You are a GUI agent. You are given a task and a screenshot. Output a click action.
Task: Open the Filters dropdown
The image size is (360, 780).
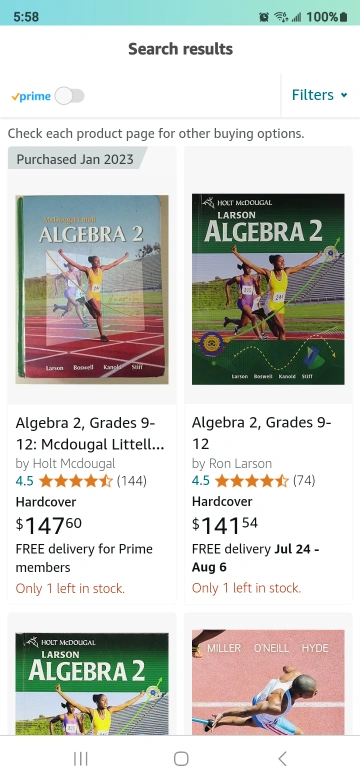(x=319, y=95)
